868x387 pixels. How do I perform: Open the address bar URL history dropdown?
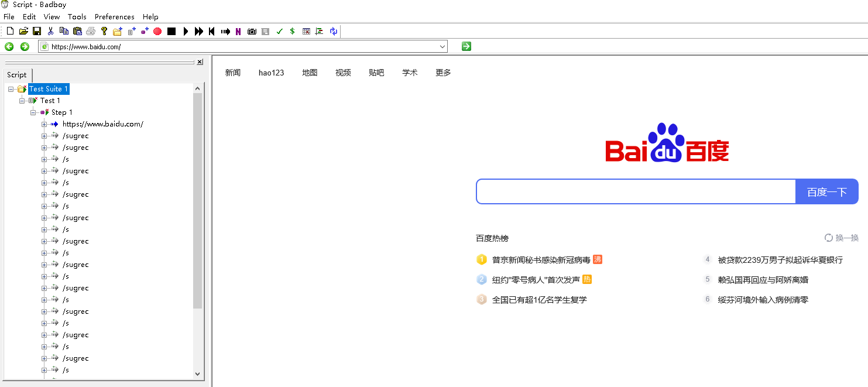pos(442,46)
